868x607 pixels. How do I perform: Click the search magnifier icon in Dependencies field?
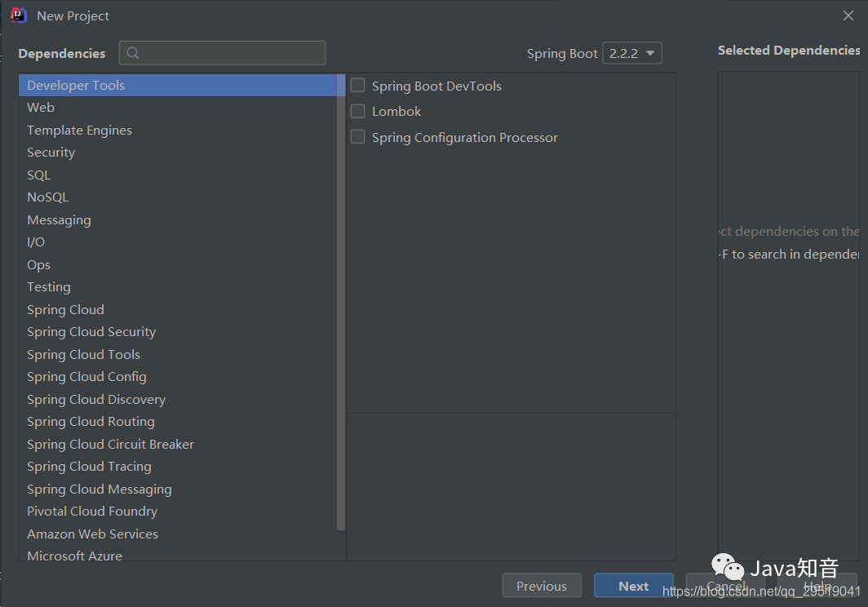(x=133, y=53)
